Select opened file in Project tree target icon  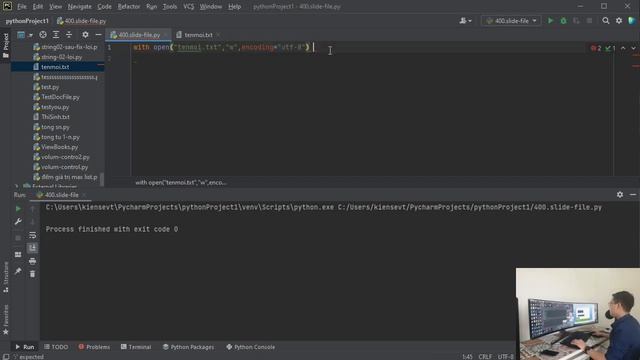43,35
